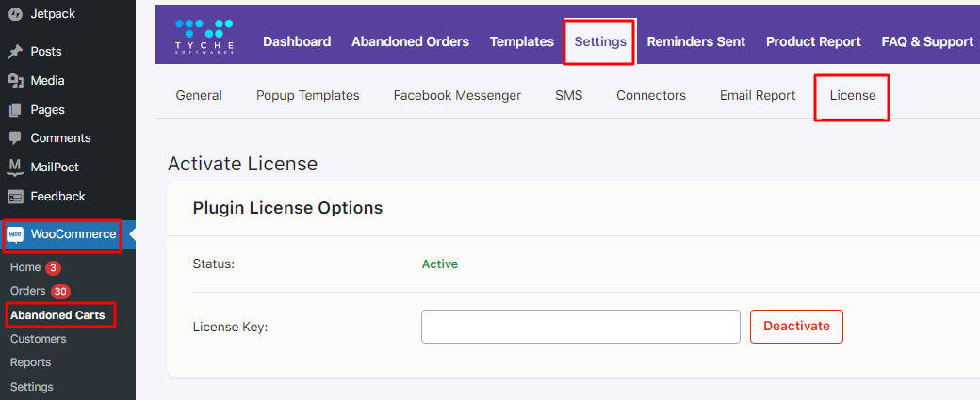Click the Tyche Softwares logo
The image size is (980, 400).
(x=204, y=36)
